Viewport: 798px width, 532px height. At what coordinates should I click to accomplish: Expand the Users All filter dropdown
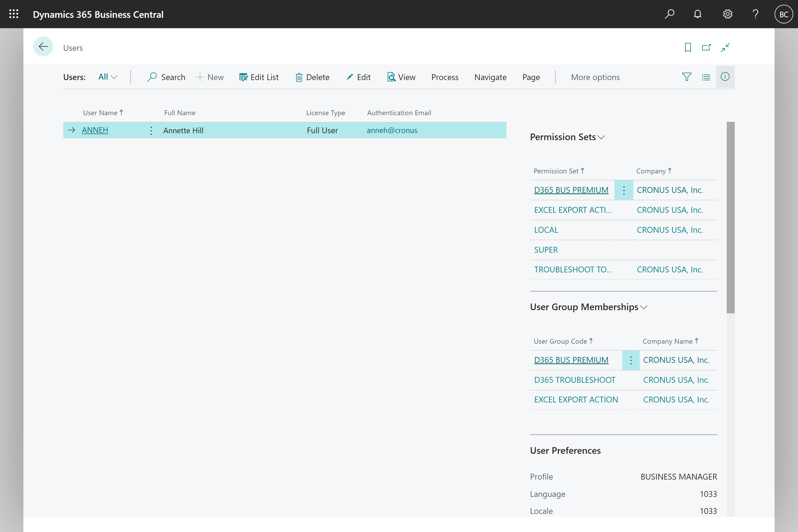tap(108, 77)
